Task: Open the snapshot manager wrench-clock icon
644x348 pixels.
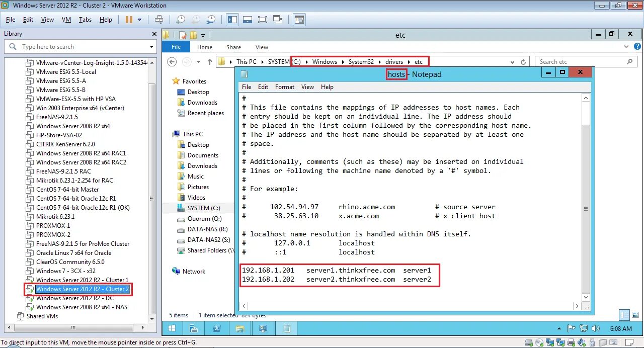Action: [x=211, y=20]
